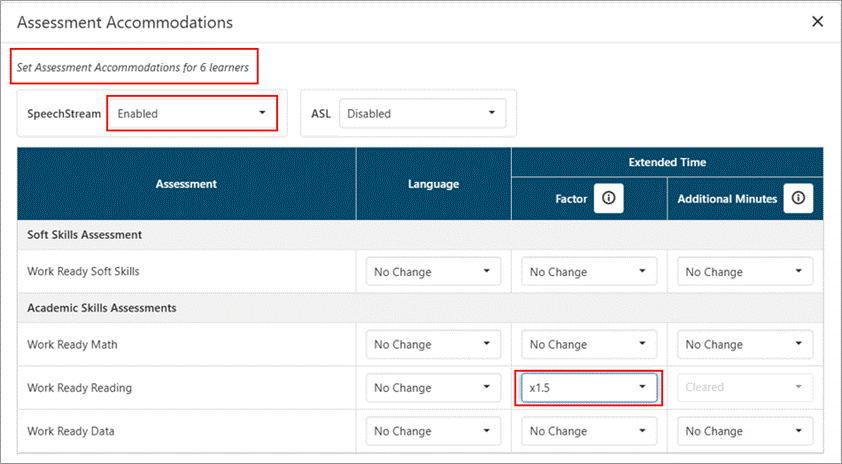842x464 pixels.
Task: Click the Factor column header text
Action: (571, 199)
